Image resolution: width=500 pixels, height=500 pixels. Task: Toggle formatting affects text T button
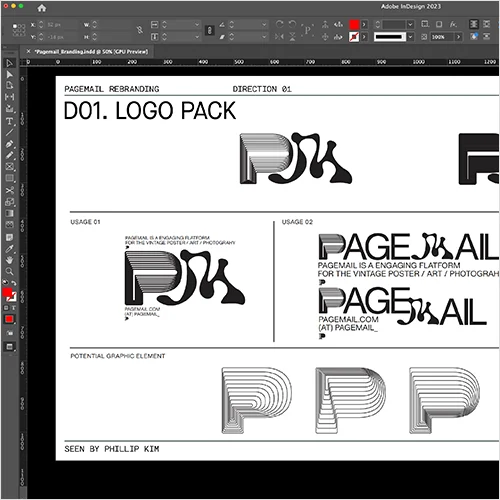(x=13, y=308)
